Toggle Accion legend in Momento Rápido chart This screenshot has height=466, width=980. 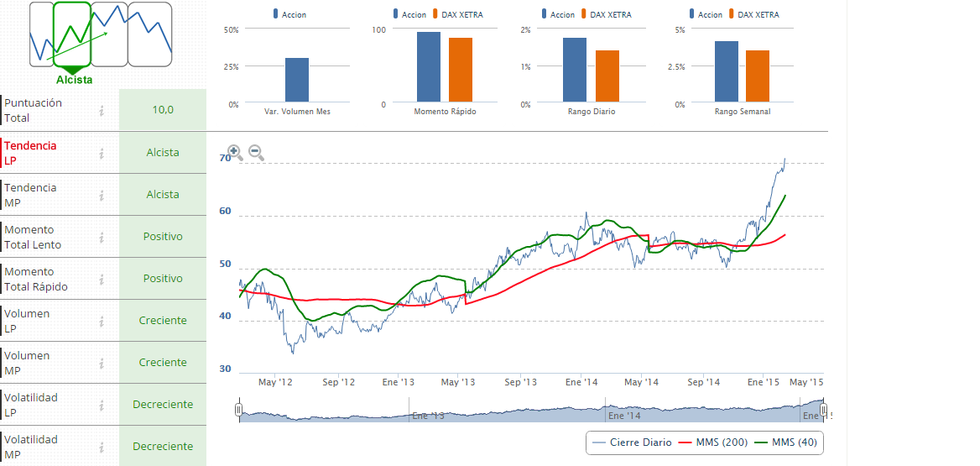click(x=410, y=14)
